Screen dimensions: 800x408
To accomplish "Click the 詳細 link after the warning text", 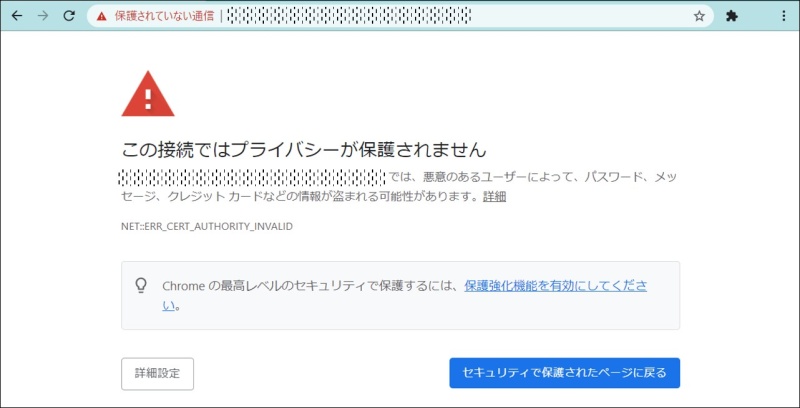I will pyautogui.click(x=494, y=197).
